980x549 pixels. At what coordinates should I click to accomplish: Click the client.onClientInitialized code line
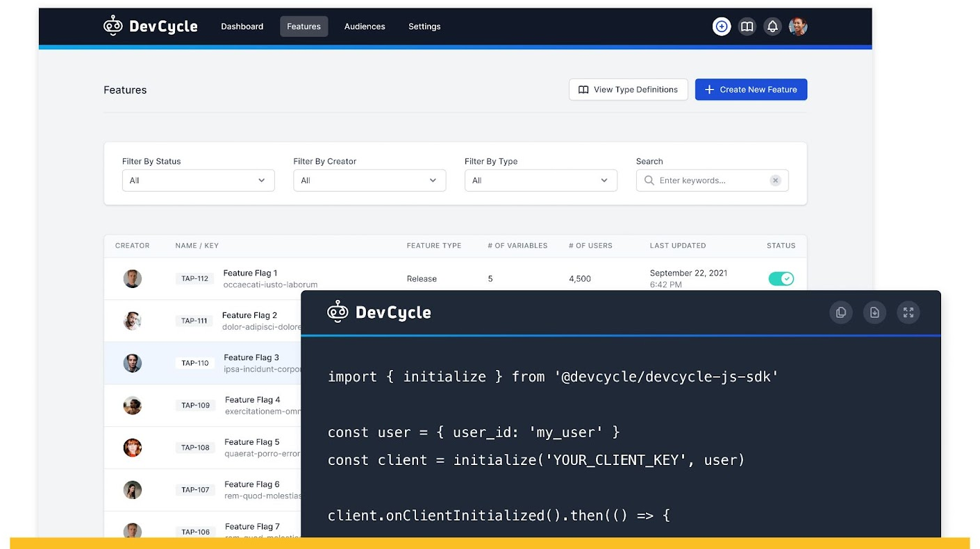[499, 516]
